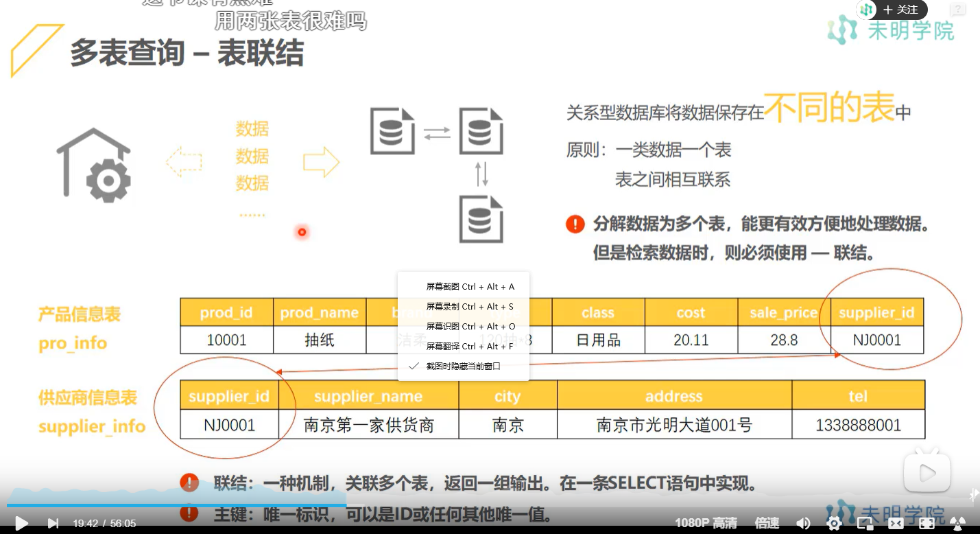Select the 屏幕录制 menu entry
The image size is (980, 534).
coord(463,306)
